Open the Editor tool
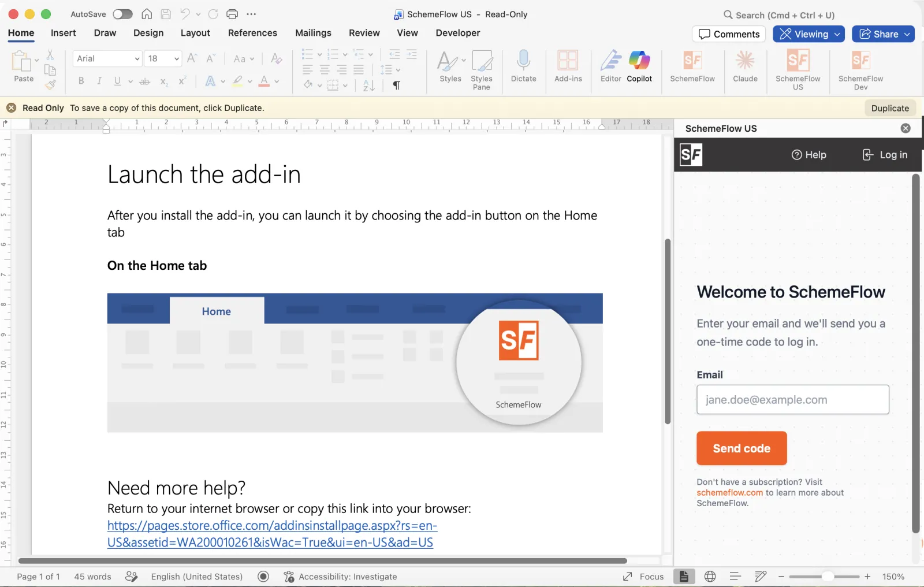The height and width of the screenshot is (587, 924). pos(610,67)
